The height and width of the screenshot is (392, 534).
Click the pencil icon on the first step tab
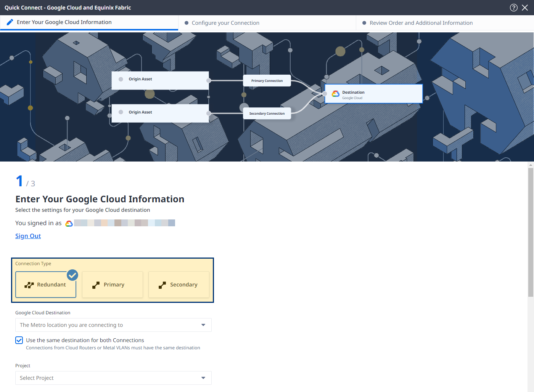click(x=10, y=22)
